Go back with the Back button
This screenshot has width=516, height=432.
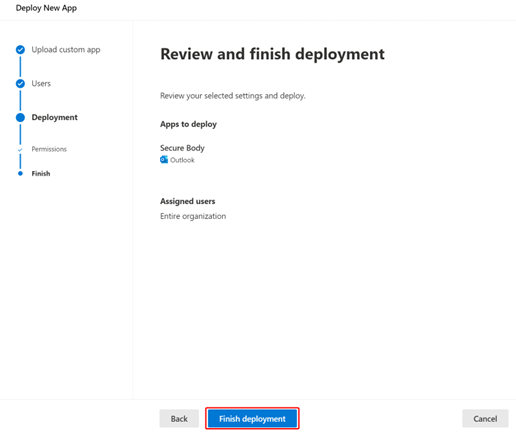tap(179, 418)
